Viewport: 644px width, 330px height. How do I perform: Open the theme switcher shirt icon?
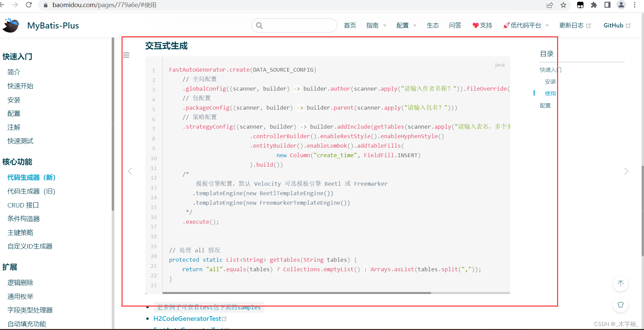[621, 305]
